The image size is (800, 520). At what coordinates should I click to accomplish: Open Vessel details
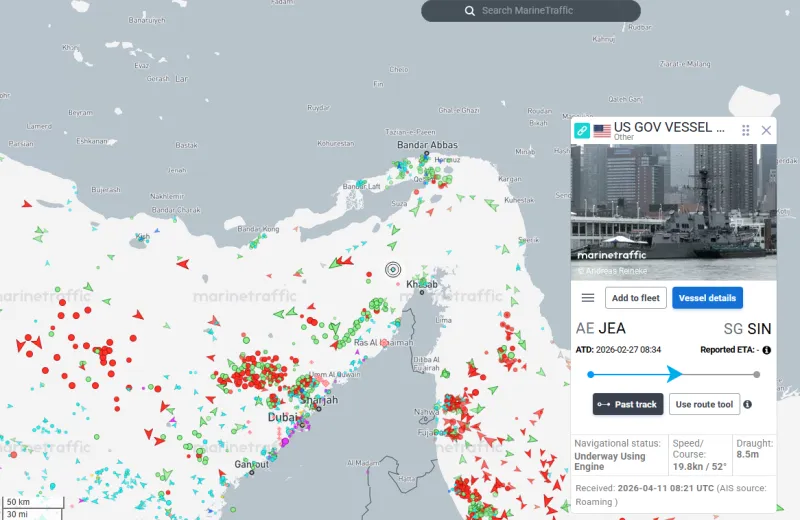(707, 298)
